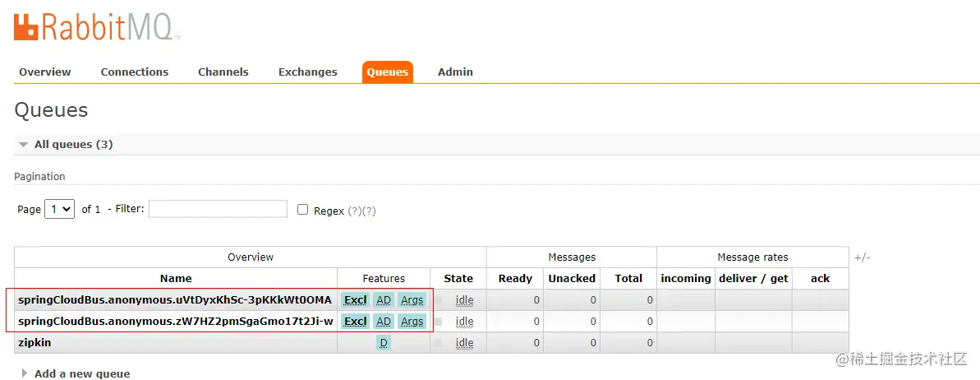Go to the Channels tab
This screenshot has height=380, width=980.
(x=223, y=72)
